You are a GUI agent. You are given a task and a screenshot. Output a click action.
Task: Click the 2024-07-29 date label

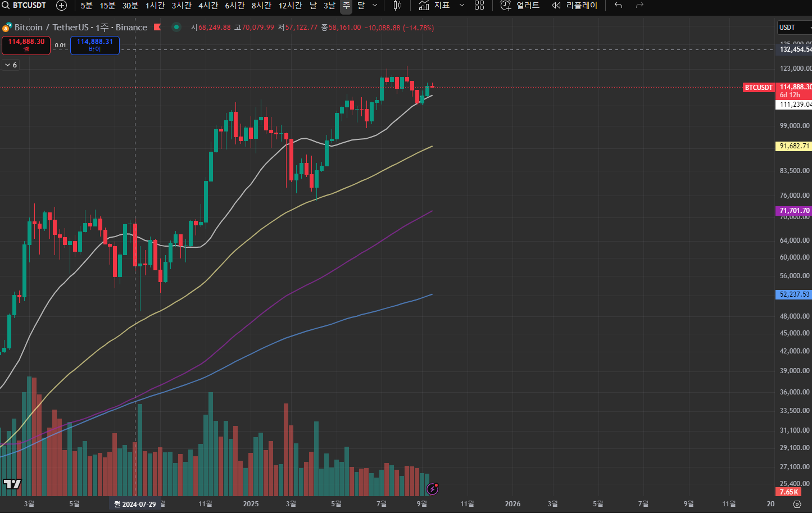coord(135,505)
